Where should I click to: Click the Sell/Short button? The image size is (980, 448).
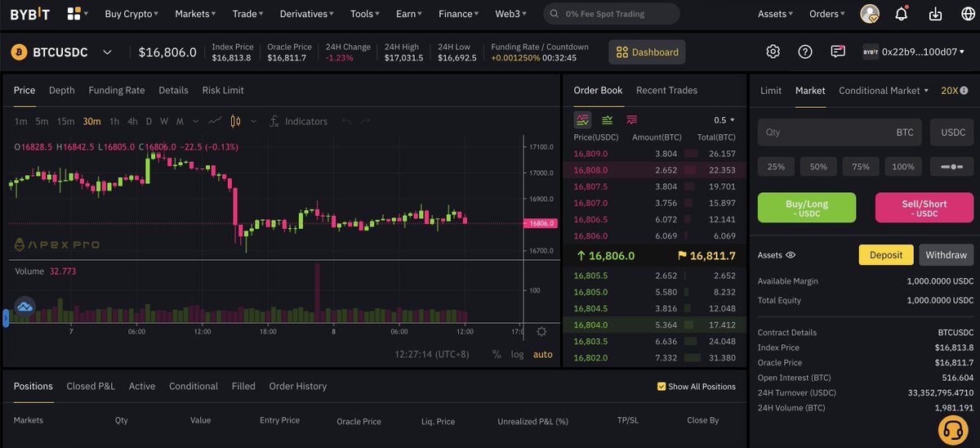click(924, 208)
